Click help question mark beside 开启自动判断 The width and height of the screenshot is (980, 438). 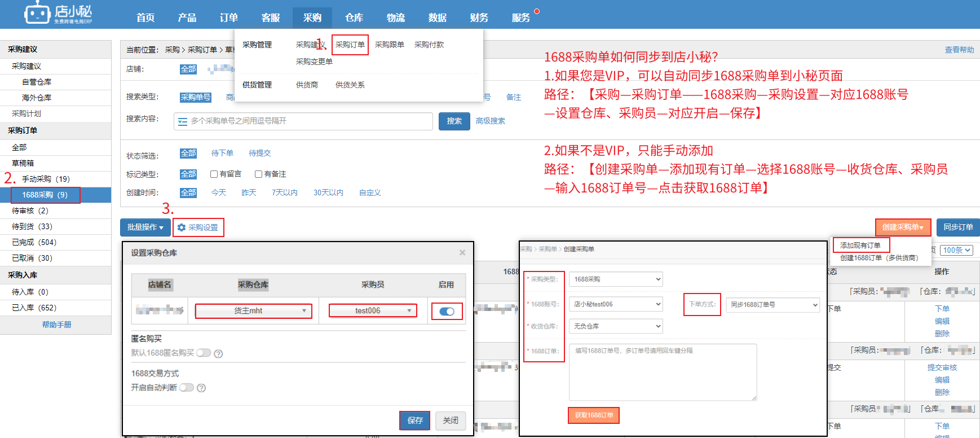pos(201,388)
